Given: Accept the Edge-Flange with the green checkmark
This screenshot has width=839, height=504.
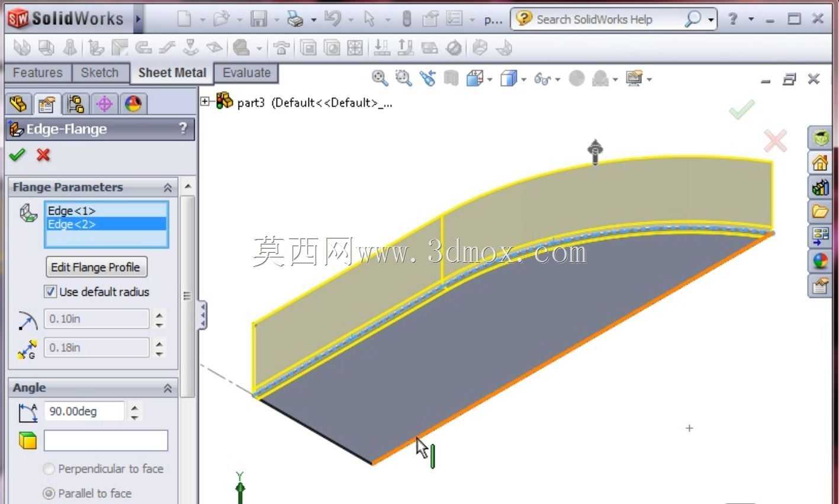Looking at the screenshot, I should [18, 155].
